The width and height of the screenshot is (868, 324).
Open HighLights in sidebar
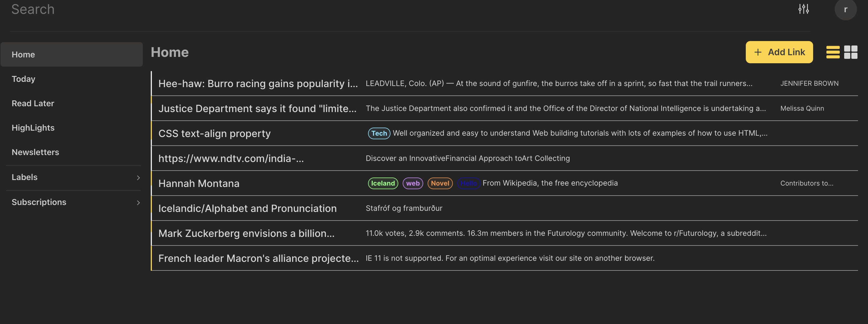pos(33,128)
